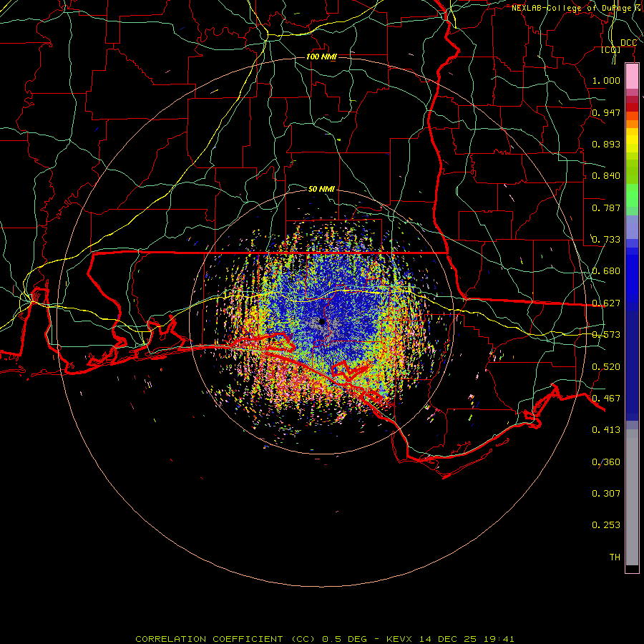The width and height of the screenshot is (644, 644).
Task: Click the 0.307 scale value
Action: tap(606, 494)
